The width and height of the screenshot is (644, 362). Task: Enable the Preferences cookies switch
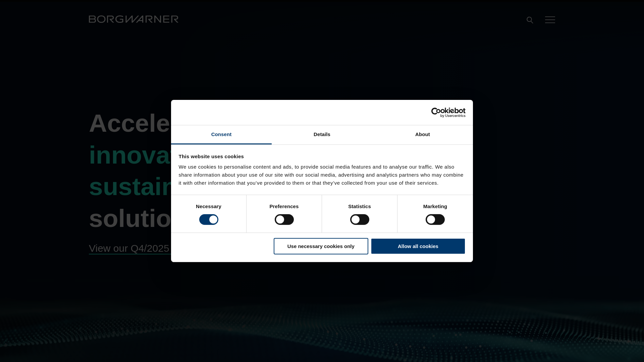click(284, 220)
